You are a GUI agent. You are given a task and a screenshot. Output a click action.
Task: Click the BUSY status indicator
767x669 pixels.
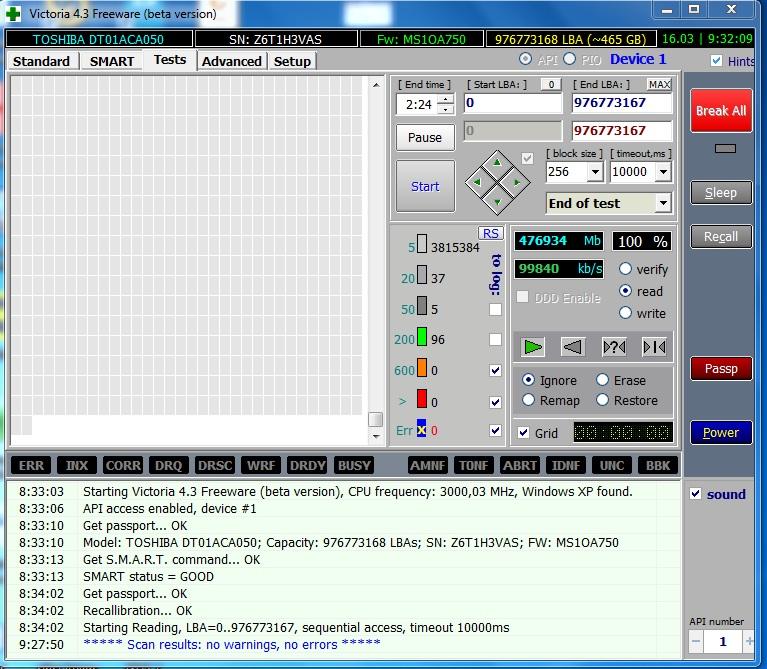(x=354, y=465)
